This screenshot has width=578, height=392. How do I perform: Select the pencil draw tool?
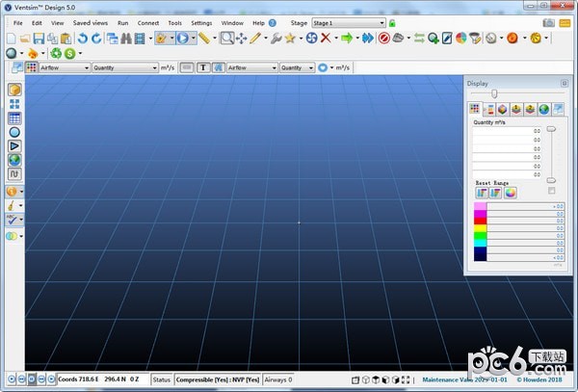(255, 38)
